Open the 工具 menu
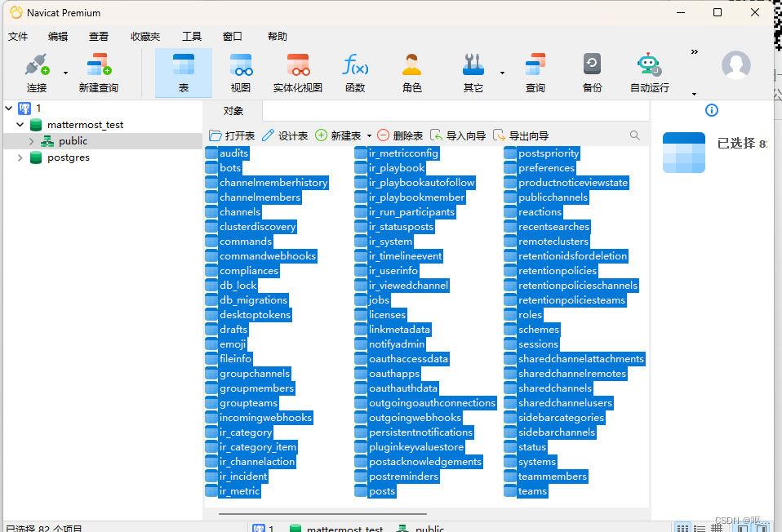 192,37
